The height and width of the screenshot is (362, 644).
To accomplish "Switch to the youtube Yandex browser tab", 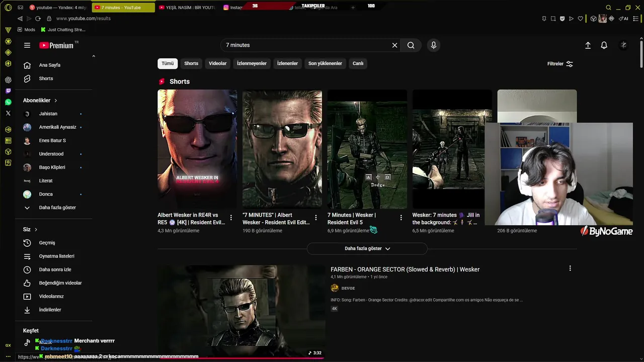I will pos(57,8).
